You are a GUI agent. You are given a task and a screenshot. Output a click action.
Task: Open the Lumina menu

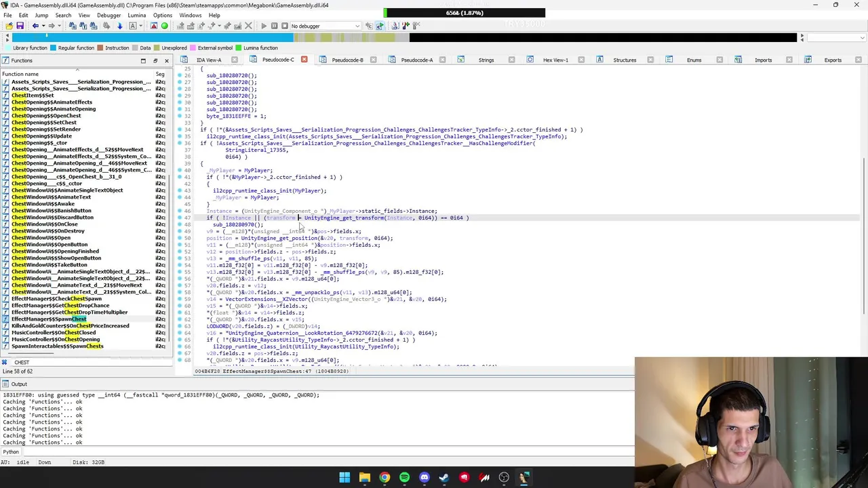136,15
